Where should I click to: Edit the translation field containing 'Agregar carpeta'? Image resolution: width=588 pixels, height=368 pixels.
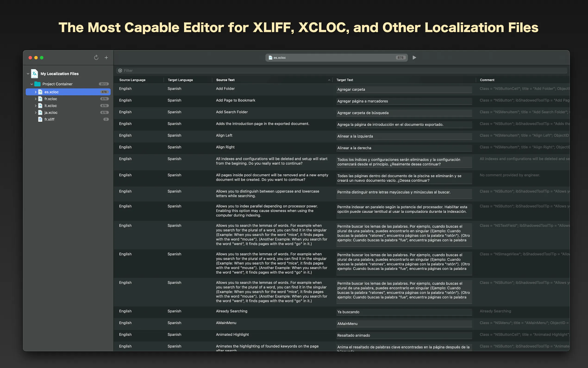[x=403, y=89]
